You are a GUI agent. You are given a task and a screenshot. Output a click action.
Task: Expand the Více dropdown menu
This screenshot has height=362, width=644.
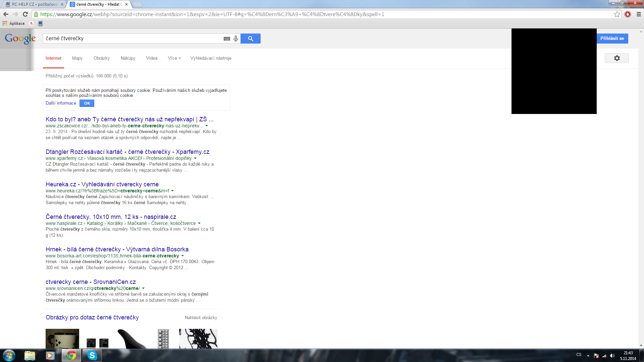[174, 58]
